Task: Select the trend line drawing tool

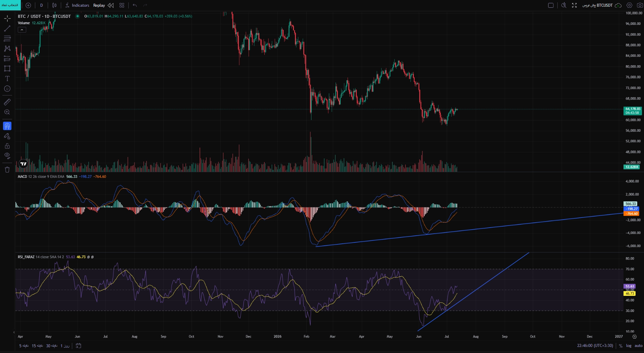Action: pos(7,29)
